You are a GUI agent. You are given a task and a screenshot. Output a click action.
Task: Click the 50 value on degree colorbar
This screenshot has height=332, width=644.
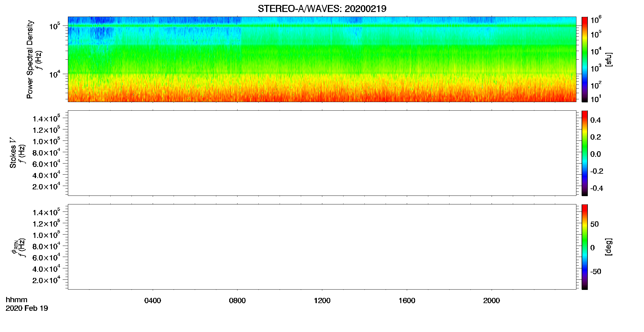pyautogui.click(x=595, y=224)
